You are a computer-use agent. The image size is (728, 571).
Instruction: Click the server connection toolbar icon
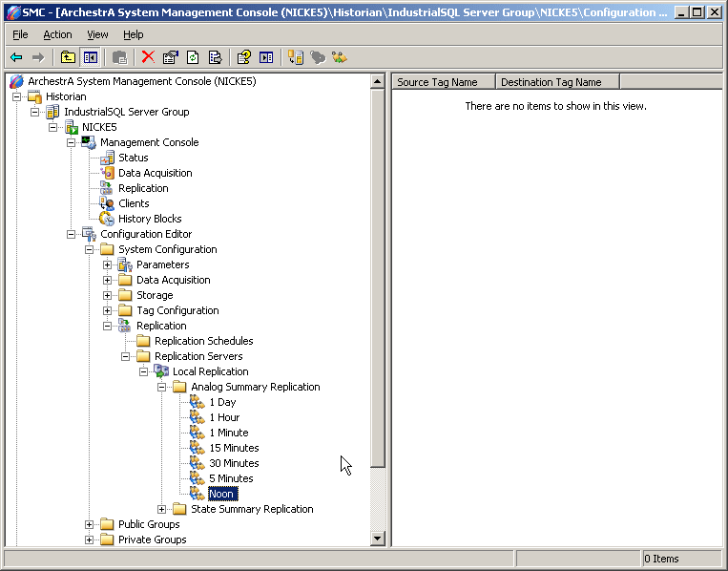point(295,57)
